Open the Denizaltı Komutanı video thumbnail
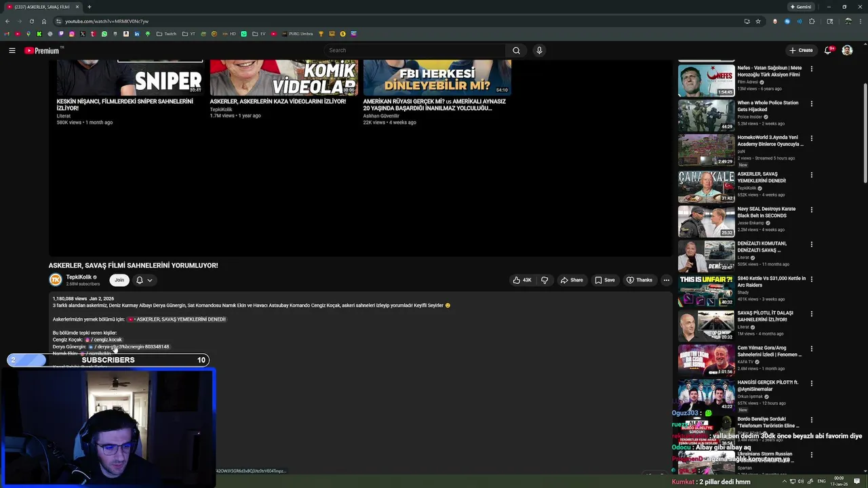 coord(707,256)
